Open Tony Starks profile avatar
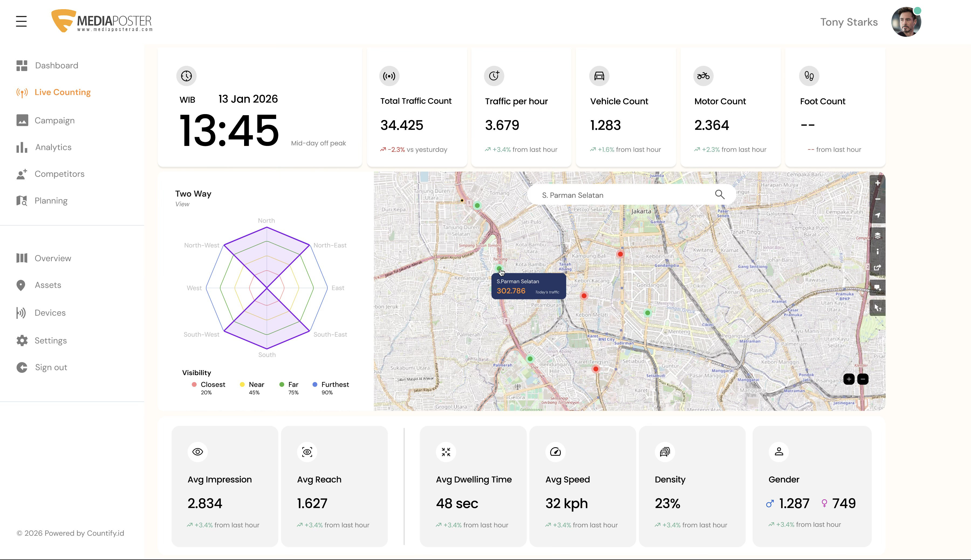The height and width of the screenshot is (560, 971). pyautogui.click(x=906, y=22)
